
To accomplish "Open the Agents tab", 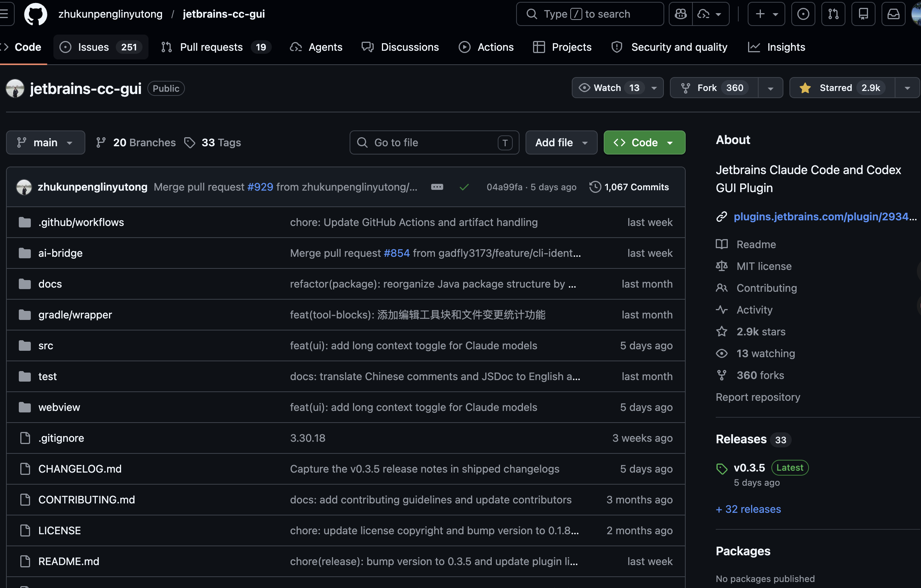I will [x=316, y=47].
